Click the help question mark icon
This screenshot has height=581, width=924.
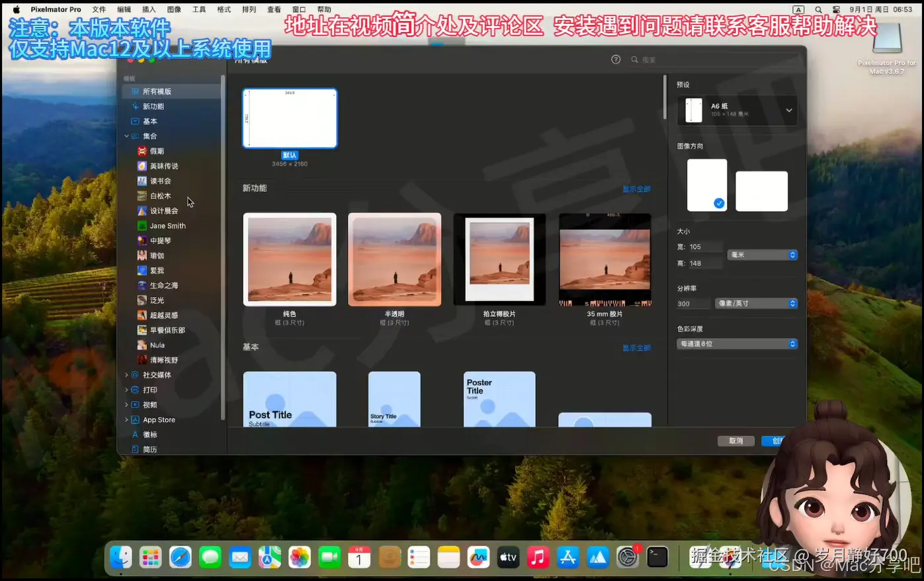point(616,60)
